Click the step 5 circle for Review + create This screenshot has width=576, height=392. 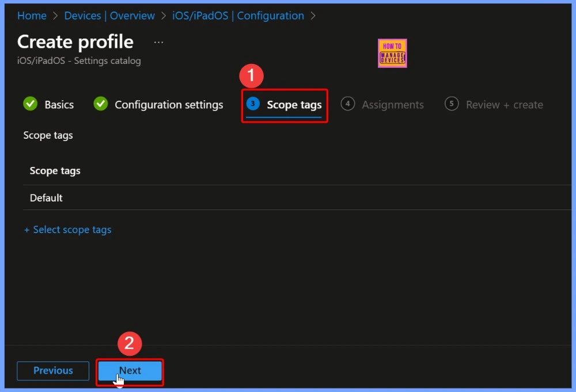452,104
